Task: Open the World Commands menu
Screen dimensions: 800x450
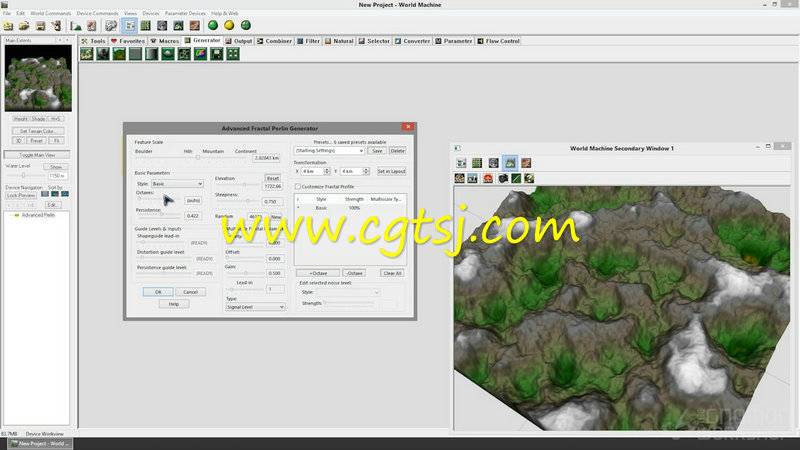Action: pyautogui.click(x=51, y=13)
